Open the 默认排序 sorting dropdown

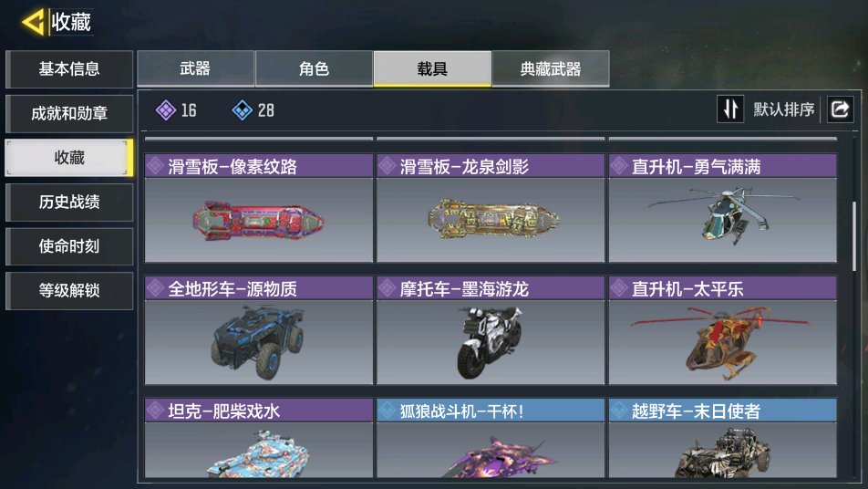[784, 109]
